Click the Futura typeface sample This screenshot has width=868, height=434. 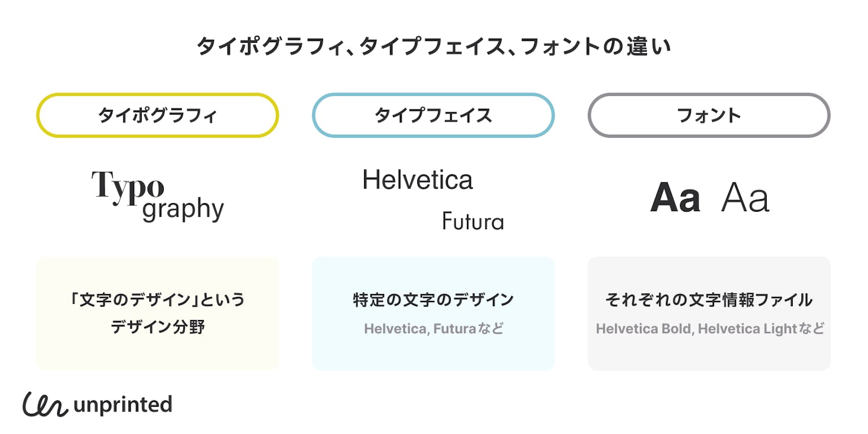(473, 220)
